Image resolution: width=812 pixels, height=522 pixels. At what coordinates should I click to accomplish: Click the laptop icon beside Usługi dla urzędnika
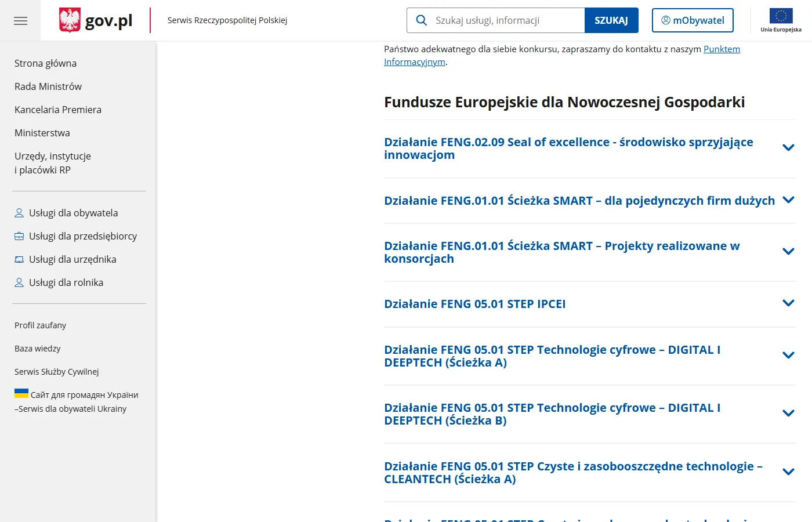tap(19, 259)
